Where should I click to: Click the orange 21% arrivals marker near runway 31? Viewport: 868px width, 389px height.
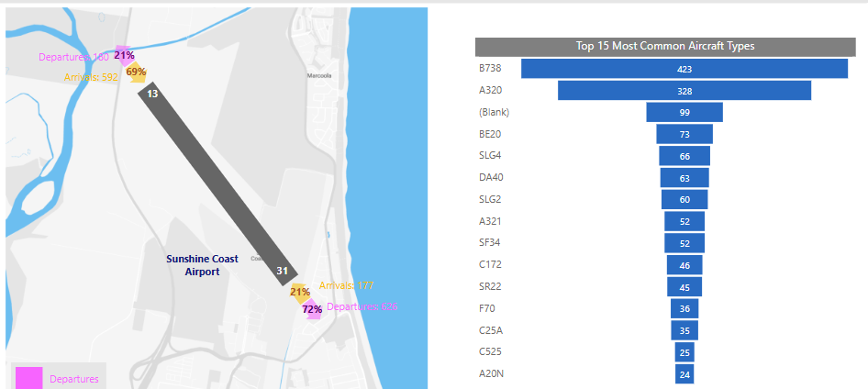pos(299,293)
